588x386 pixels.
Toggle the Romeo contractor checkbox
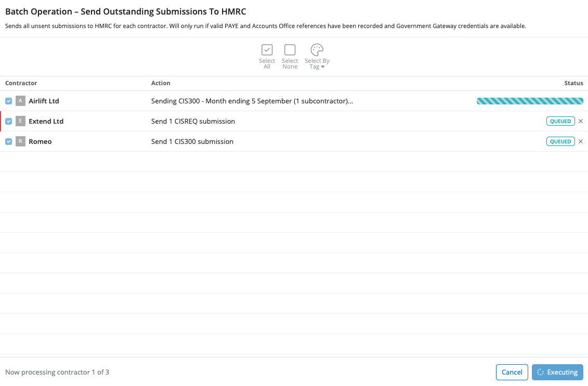coord(9,141)
